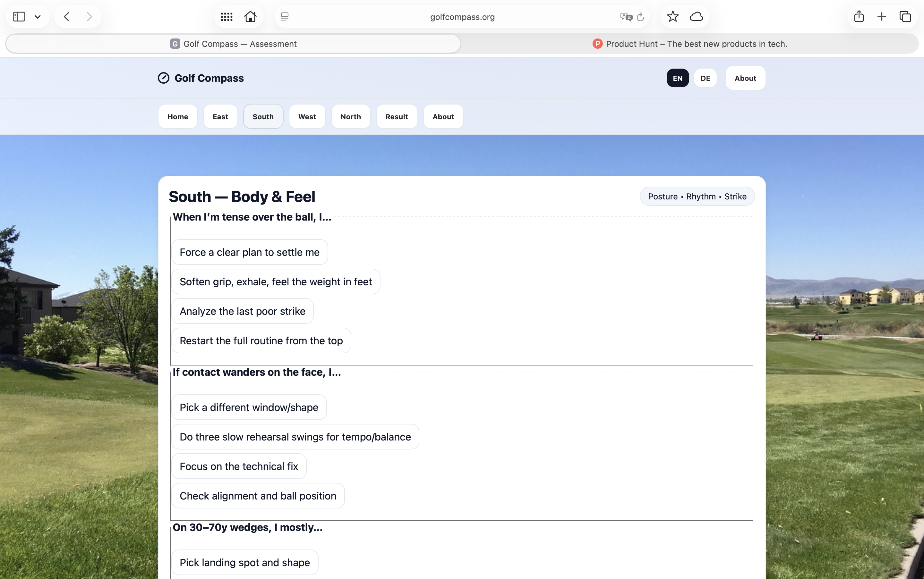The height and width of the screenshot is (579, 924).
Task: Reload the golfcompass.org page
Action: 640,17
